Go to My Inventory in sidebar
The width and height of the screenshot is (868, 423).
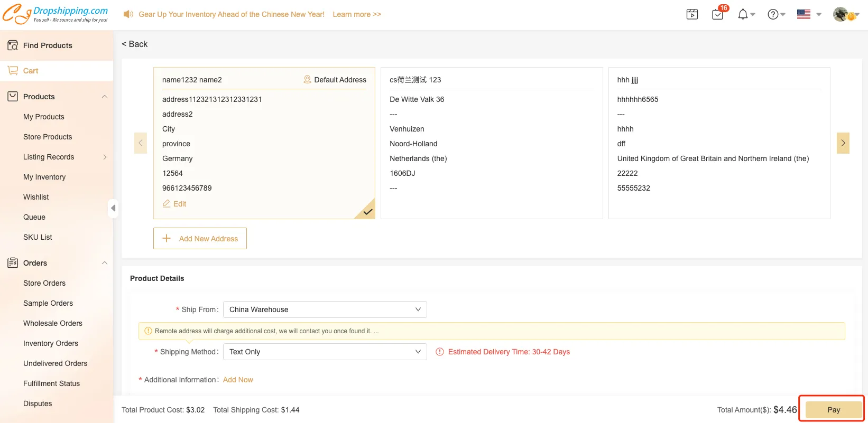pyautogui.click(x=44, y=177)
